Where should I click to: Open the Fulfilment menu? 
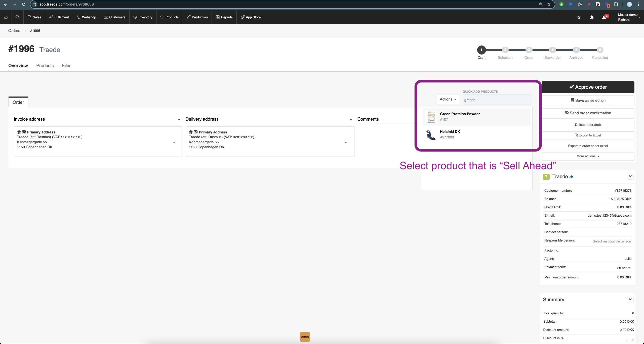coord(59,17)
